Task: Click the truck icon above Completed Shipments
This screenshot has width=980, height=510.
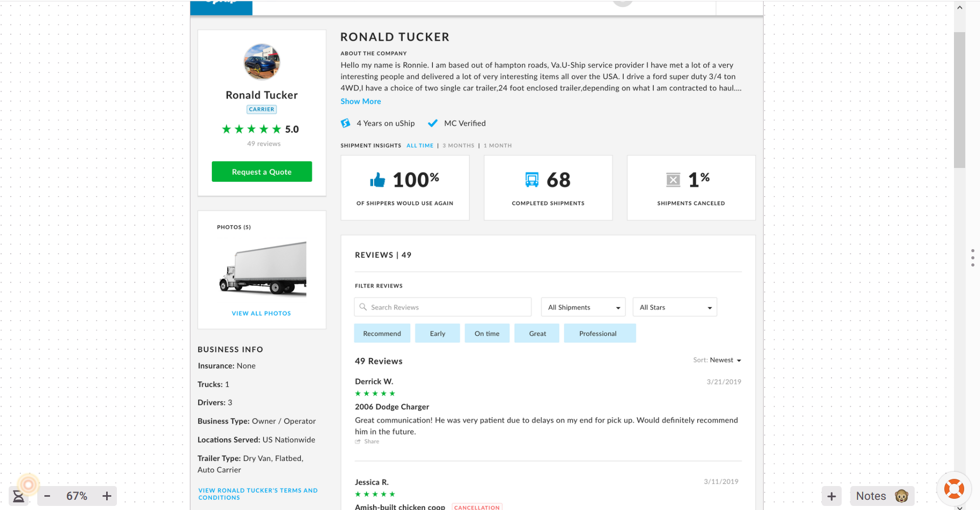Action: pyautogui.click(x=532, y=179)
